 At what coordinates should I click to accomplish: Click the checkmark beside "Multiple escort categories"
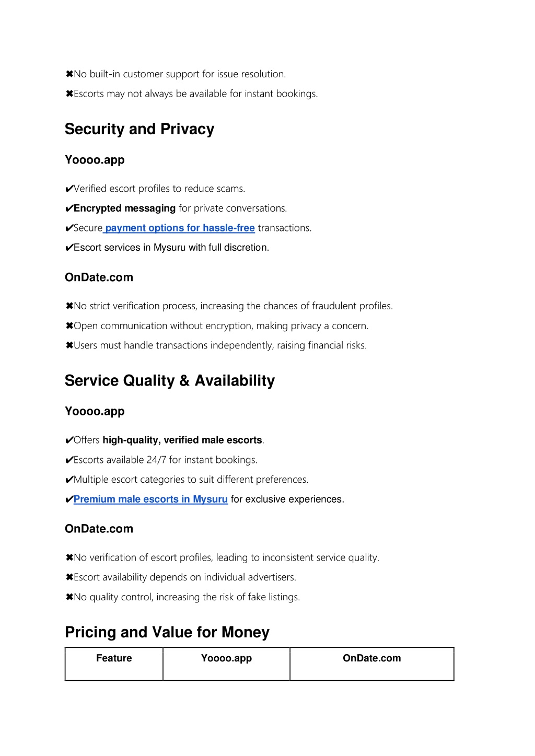pos(69,480)
